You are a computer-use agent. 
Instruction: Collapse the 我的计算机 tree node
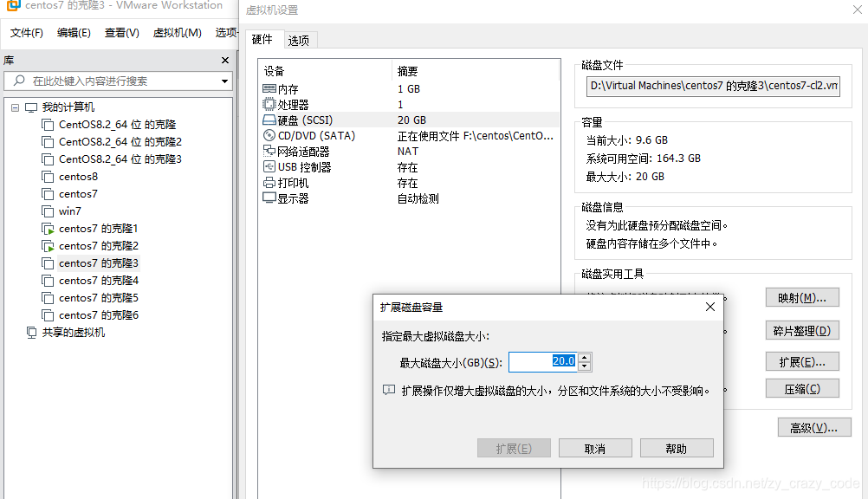(x=15, y=107)
